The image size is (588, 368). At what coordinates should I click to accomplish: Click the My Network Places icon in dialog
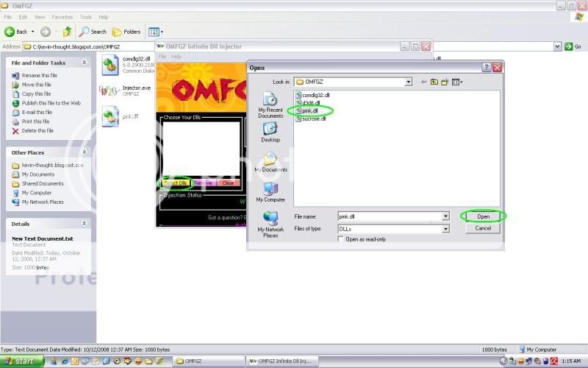[x=270, y=219]
